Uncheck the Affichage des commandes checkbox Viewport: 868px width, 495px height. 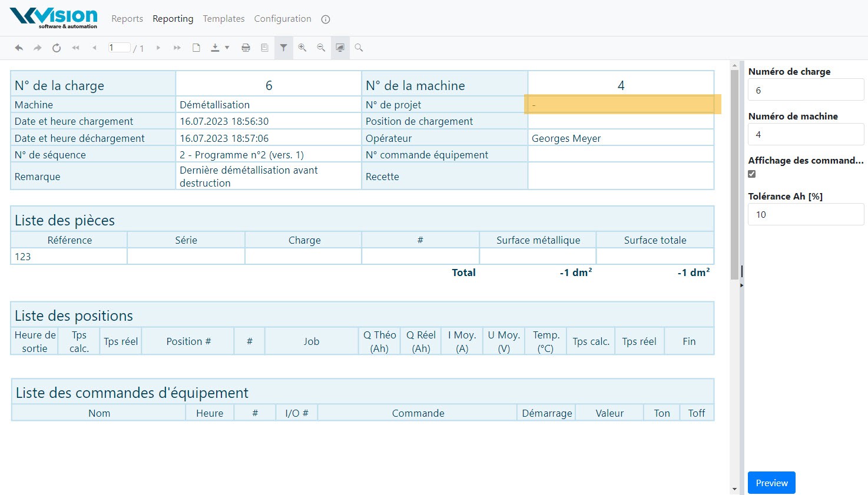click(x=752, y=174)
